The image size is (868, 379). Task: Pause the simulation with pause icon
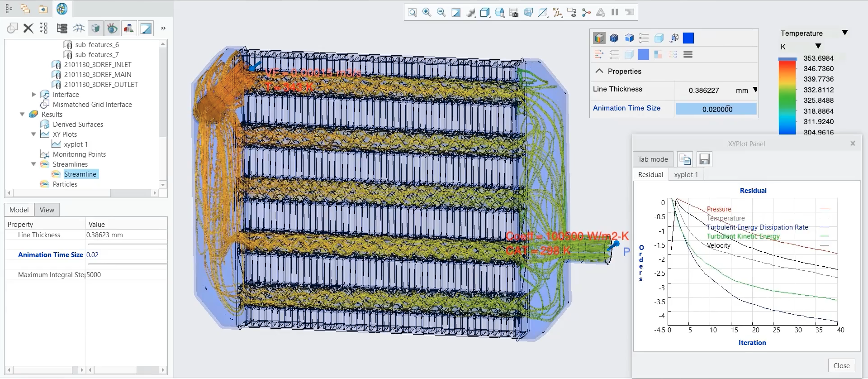[615, 12]
